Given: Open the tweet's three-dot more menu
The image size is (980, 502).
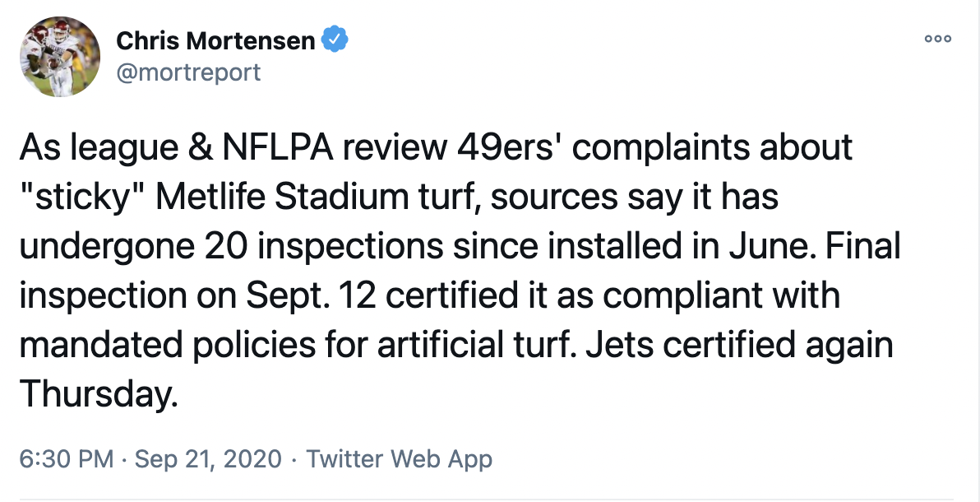Looking at the screenshot, I should point(937,39).
